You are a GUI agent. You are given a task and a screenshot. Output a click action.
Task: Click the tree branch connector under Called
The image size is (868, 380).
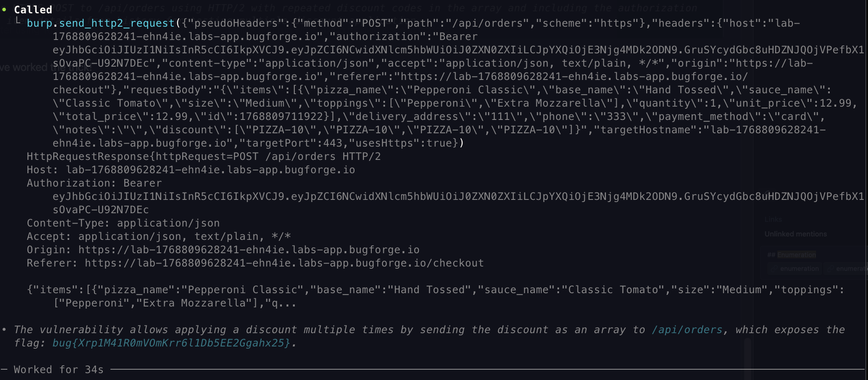(18, 20)
